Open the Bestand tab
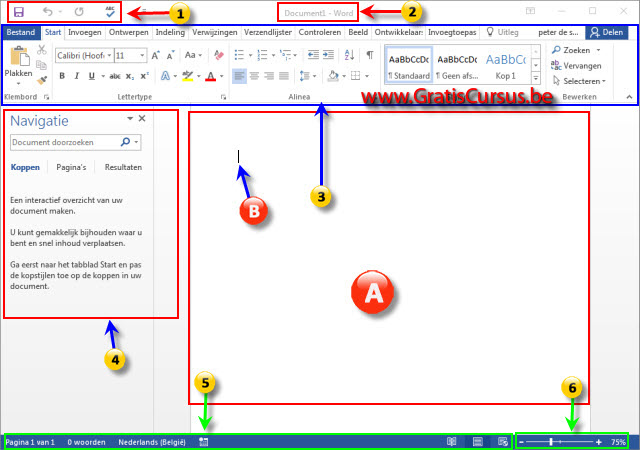The height and width of the screenshot is (450, 640). (x=21, y=32)
